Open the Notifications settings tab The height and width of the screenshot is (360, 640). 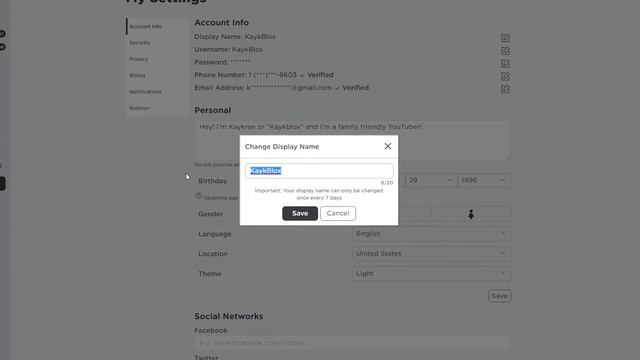(x=146, y=92)
